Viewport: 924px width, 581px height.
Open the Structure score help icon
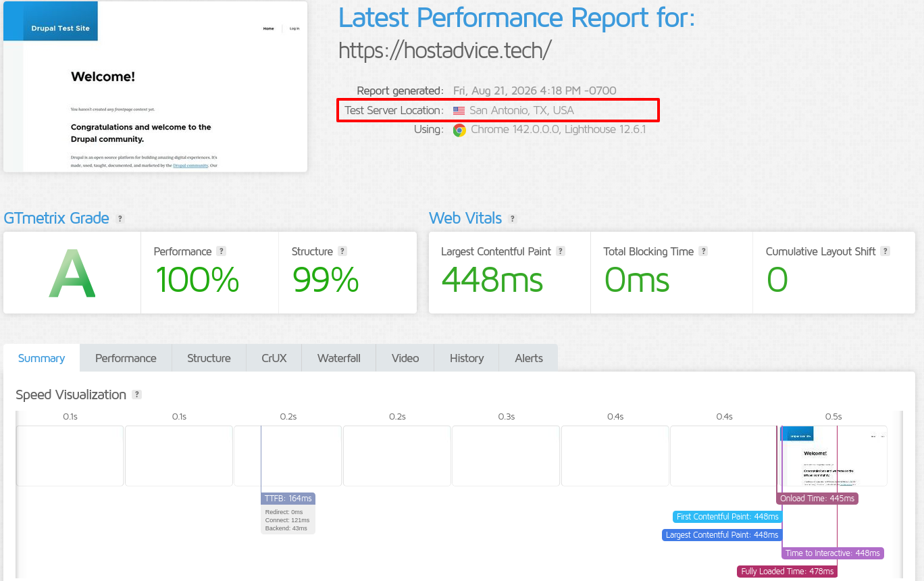pyautogui.click(x=342, y=251)
